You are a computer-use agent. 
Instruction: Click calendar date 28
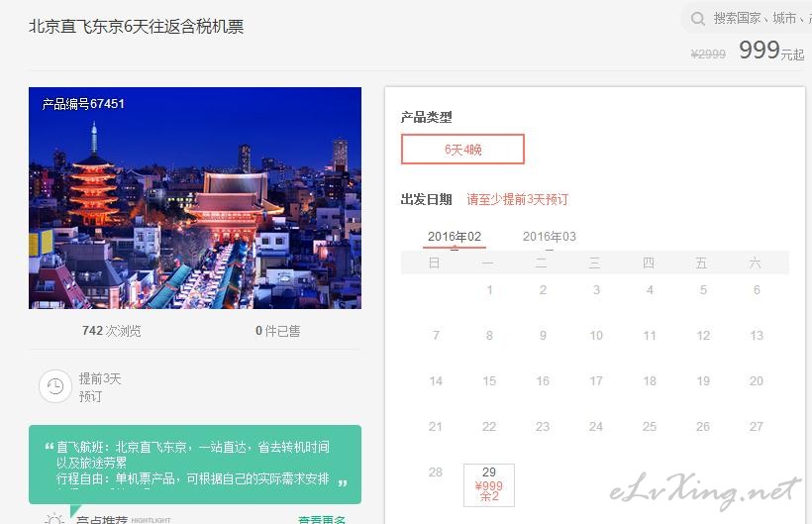pyautogui.click(x=436, y=472)
